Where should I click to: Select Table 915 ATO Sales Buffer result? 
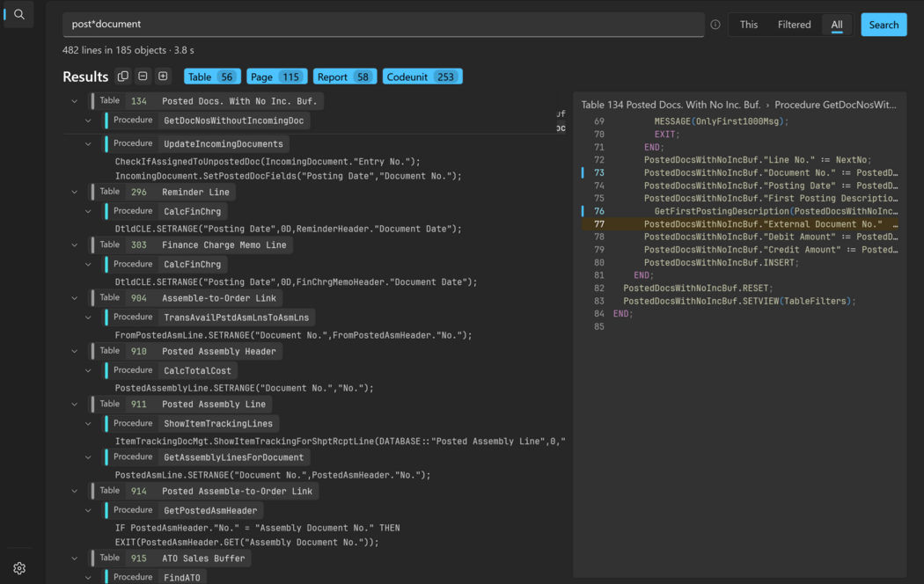click(171, 558)
